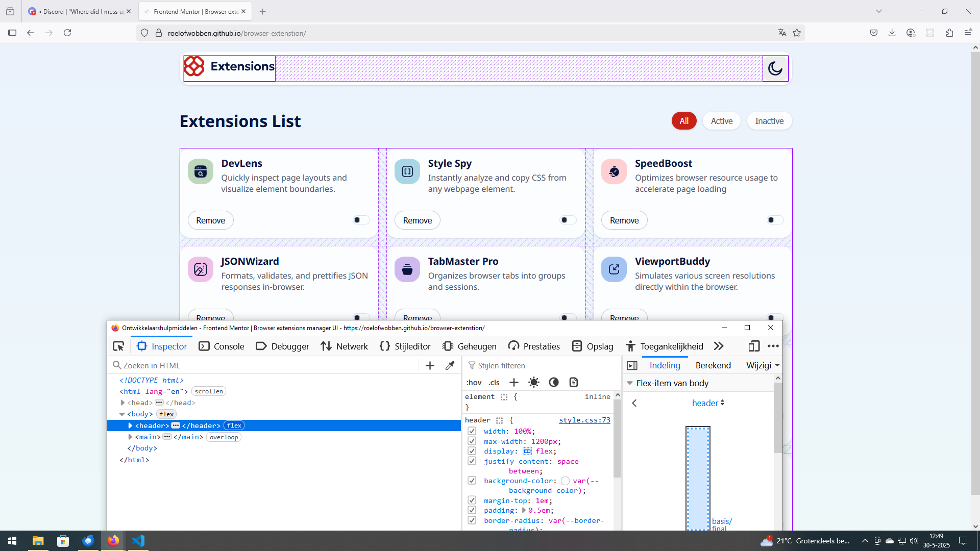Click the eyedropper color picker icon
Viewport: 980px width, 551px height.
point(450,365)
